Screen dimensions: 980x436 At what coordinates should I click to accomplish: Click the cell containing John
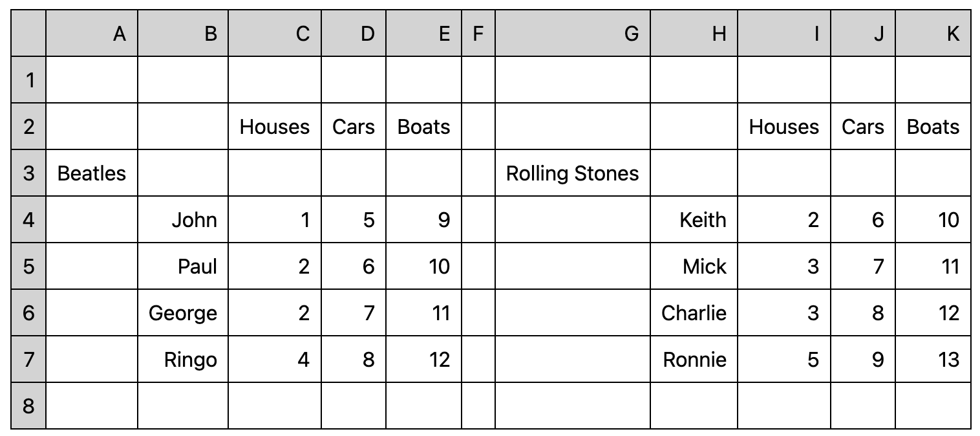pos(183,219)
